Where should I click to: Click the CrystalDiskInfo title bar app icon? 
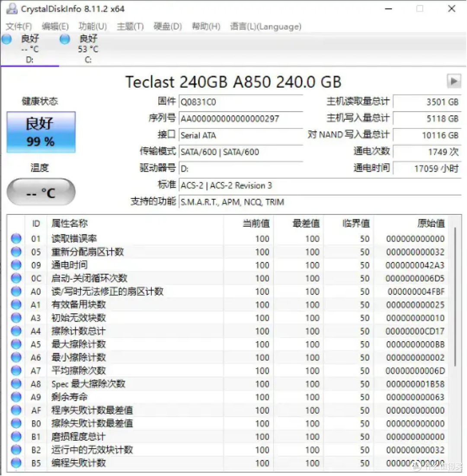[x=12, y=9]
